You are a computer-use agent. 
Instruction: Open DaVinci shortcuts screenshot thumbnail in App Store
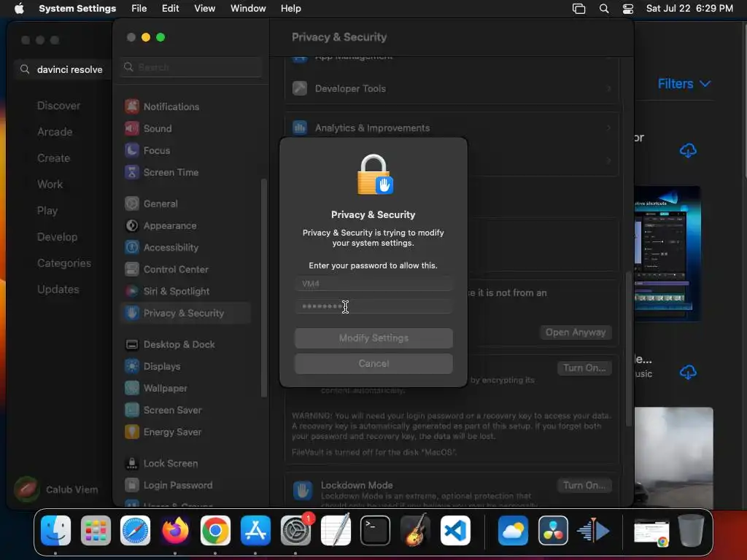click(x=667, y=253)
